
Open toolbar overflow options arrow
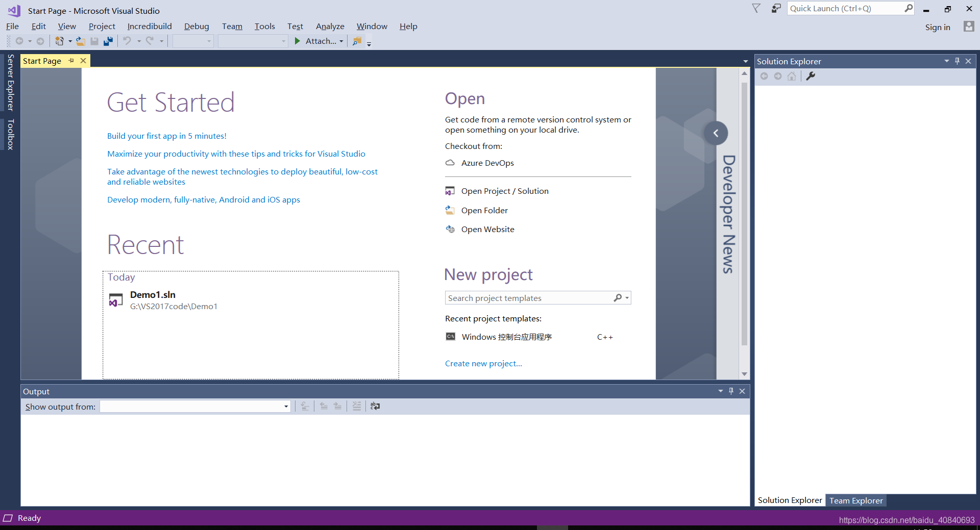(x=369, y=44)
